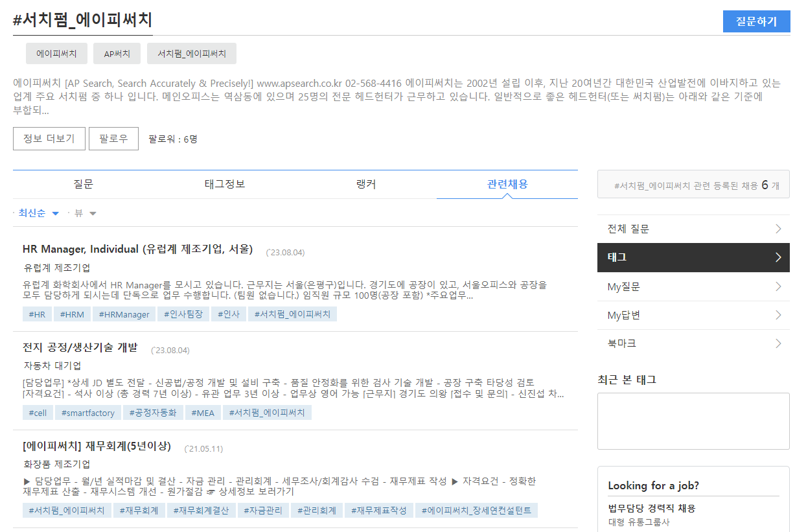Image resolution: width=795 pixels, height=532 pixels.
Task: Click the chevron arrow beside My답변
Action: click(778, 315)
